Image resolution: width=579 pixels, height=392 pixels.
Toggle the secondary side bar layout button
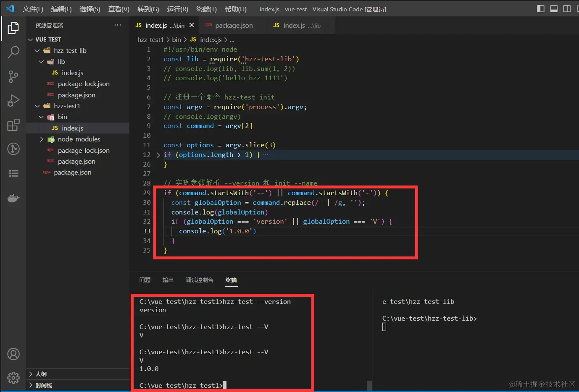coord(567,9)
